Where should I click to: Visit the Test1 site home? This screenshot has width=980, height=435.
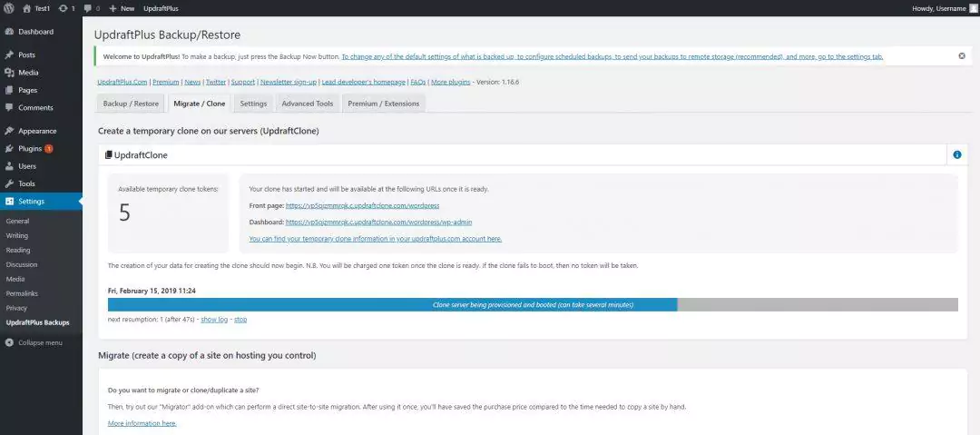[36, 8]
